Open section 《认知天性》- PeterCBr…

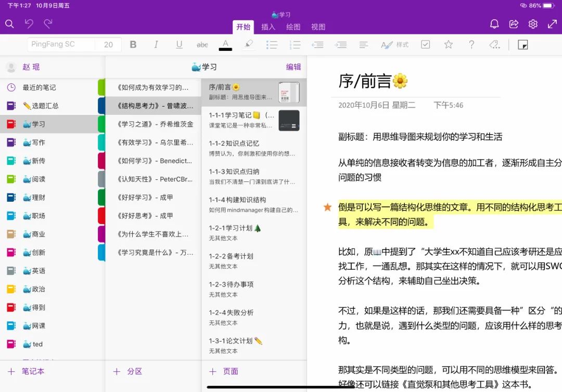click(153, 179)
